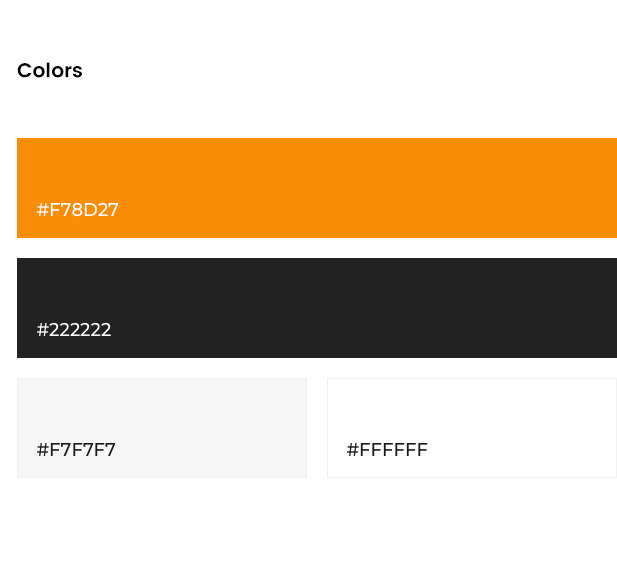Image resolution: width=617 pixels, height=577 pixels.
Task: Click the hash symbol before 222222
Action: tap(42, 330)
